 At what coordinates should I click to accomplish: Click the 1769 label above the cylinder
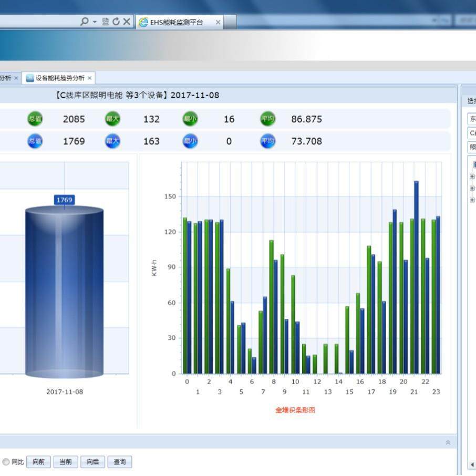tap(64, 200)
